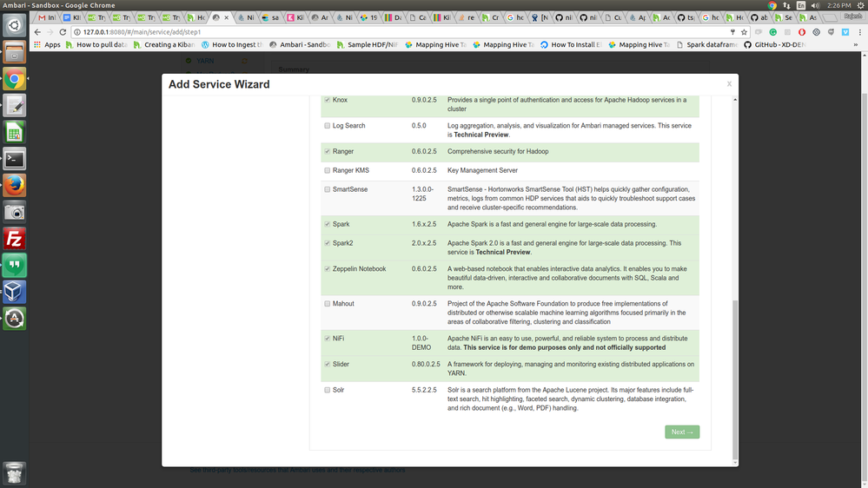The image size is (868, 488).
Task: Switch to the GitHub tab labeled 'ts'
Action: click(x=686, y=17)
